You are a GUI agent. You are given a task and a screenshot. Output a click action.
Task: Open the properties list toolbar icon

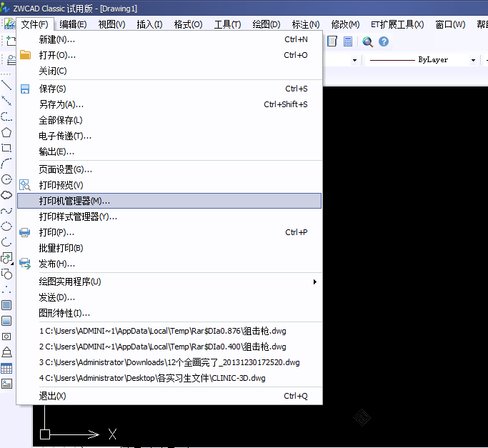(332, 41)
